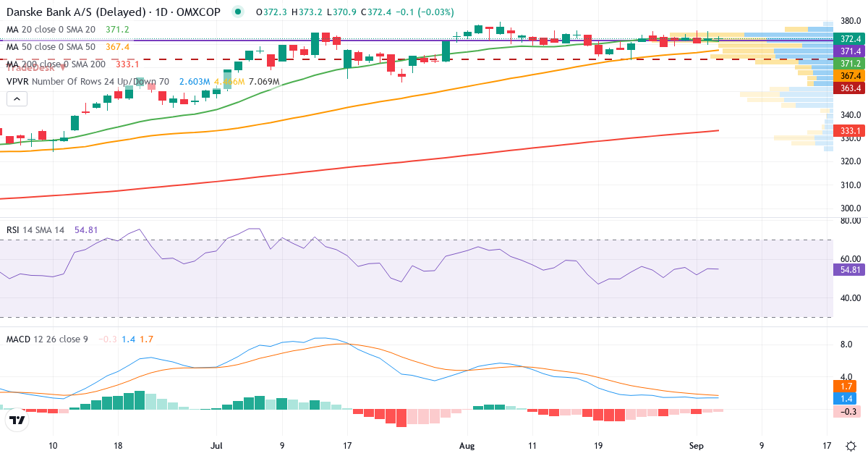This screenshot has width=868, height=456.
Task: Select the MA 50 close indicator legend
Action: (51, 46)
